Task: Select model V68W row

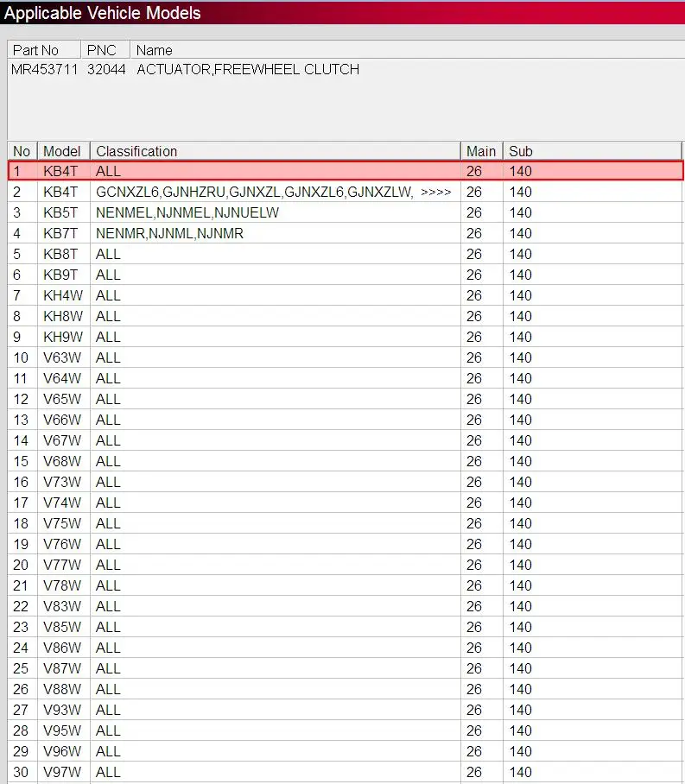Action: coord(346,461)
